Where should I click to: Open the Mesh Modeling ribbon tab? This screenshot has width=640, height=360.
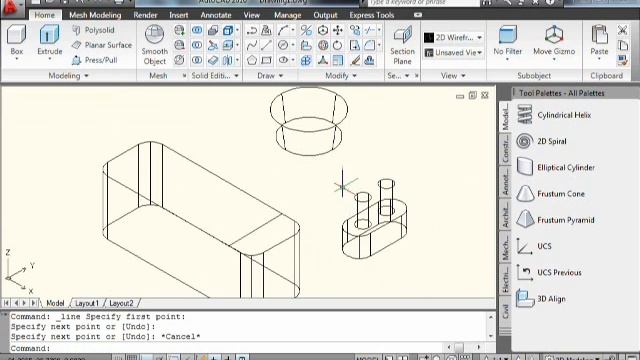[x=95, y=15]
